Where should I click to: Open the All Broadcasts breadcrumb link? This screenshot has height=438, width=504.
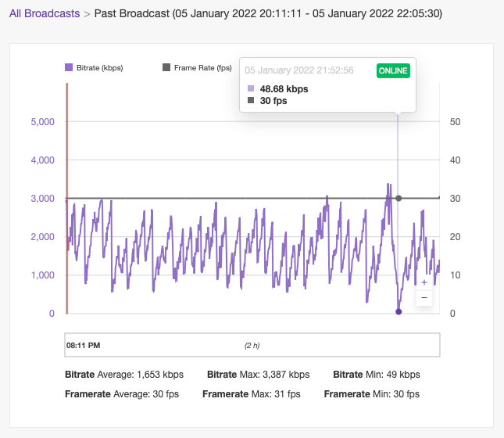[45, 14]
